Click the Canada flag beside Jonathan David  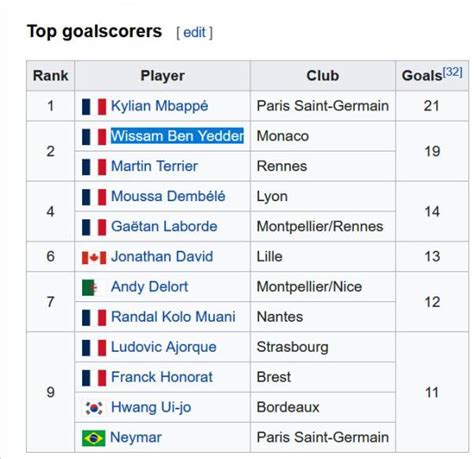click(x=94, y=257)
